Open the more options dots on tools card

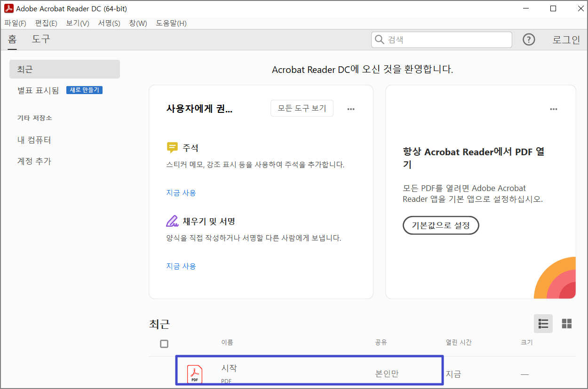pyautogui.click(x=351, y=109)
